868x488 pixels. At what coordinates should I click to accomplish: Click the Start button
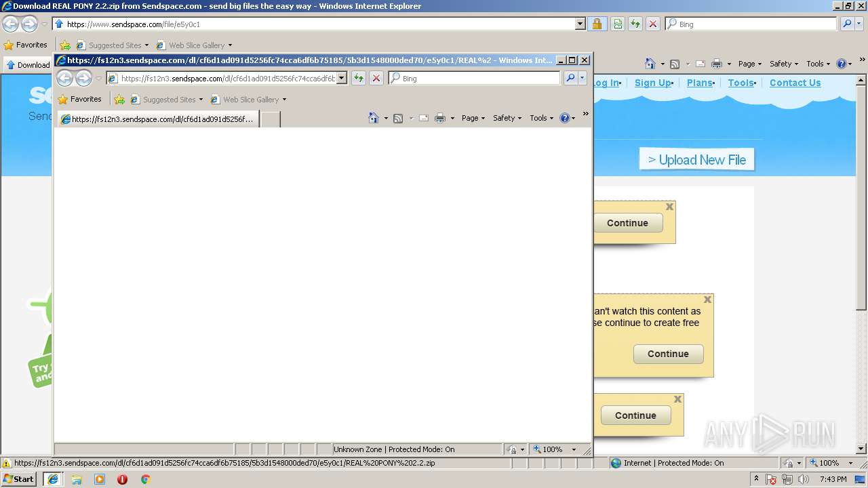tap(18, 479)
